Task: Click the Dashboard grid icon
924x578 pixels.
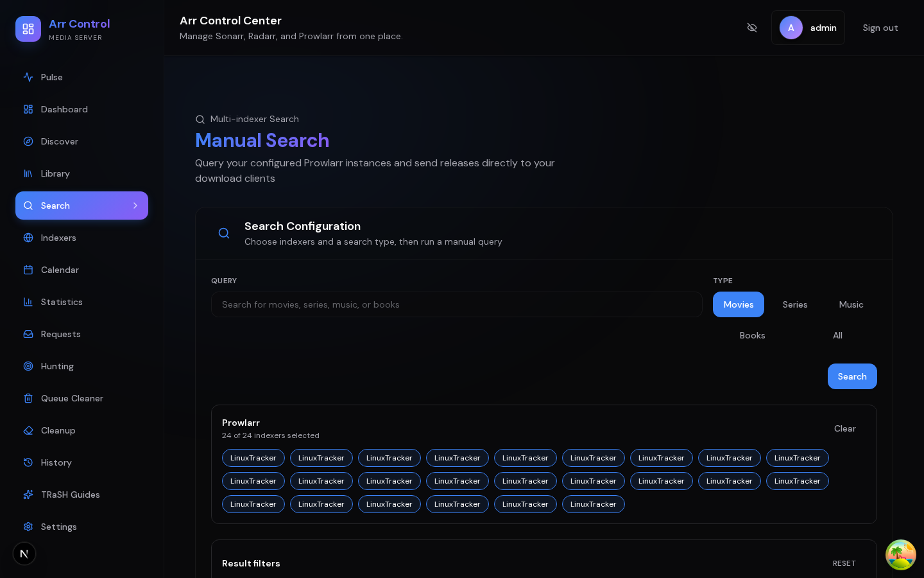Action: click(28, 109)
